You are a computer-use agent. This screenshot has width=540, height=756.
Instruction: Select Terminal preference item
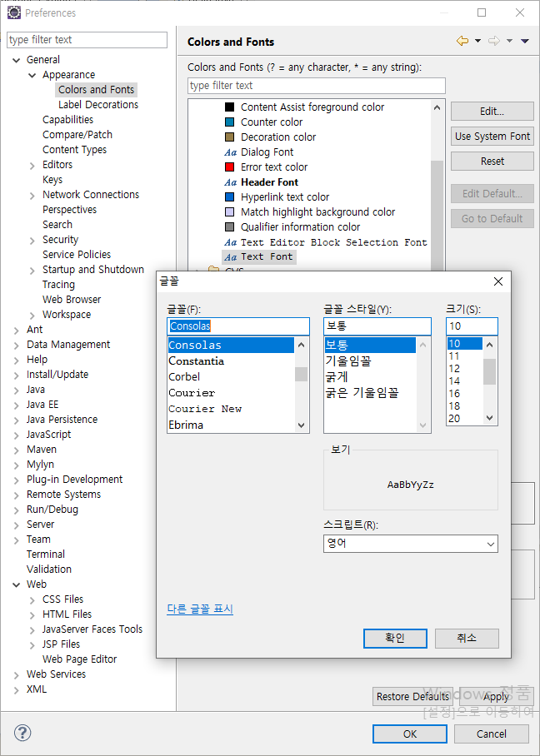pos(46,555)
